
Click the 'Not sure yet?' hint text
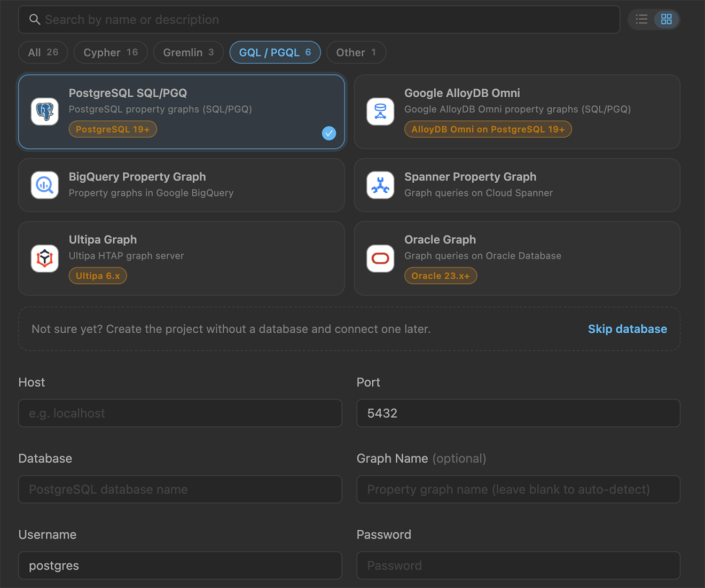click(x=231, y=329)
